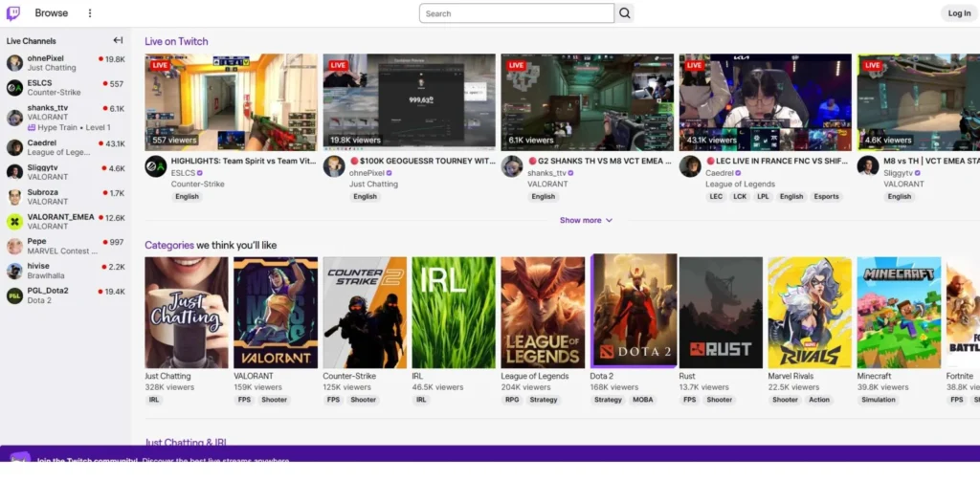Open HIGHLIGHTS Team Spirit stream thumbnail
This screenshot has height=481, width=980.
pyautogui.click(x=232, y=102)
